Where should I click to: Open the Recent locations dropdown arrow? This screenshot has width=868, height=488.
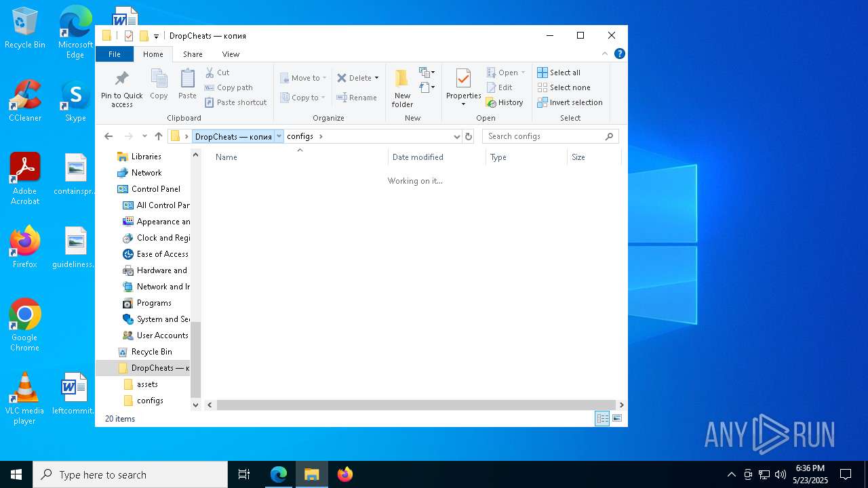pyautogui.click(x=144, y=136)
